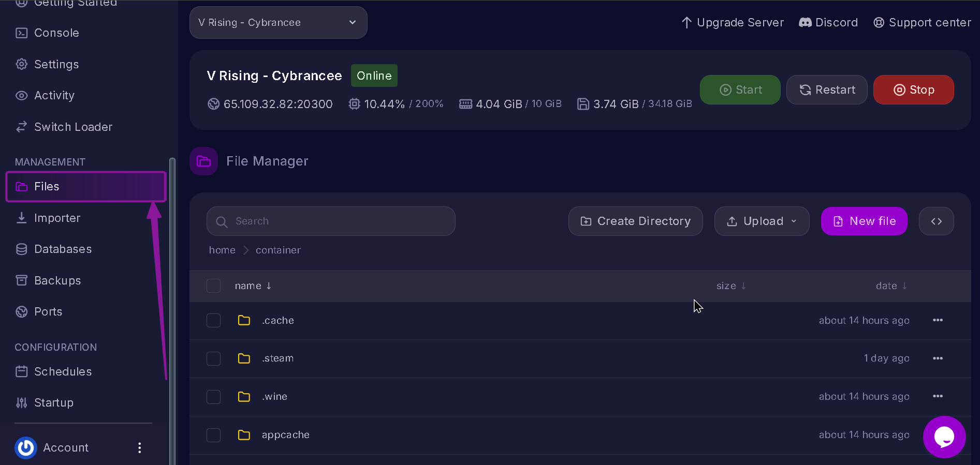This screenshot has height=465, width=980.
Task: Click the Switch Loader arrows icon
Action: click(x=22, y=127)
